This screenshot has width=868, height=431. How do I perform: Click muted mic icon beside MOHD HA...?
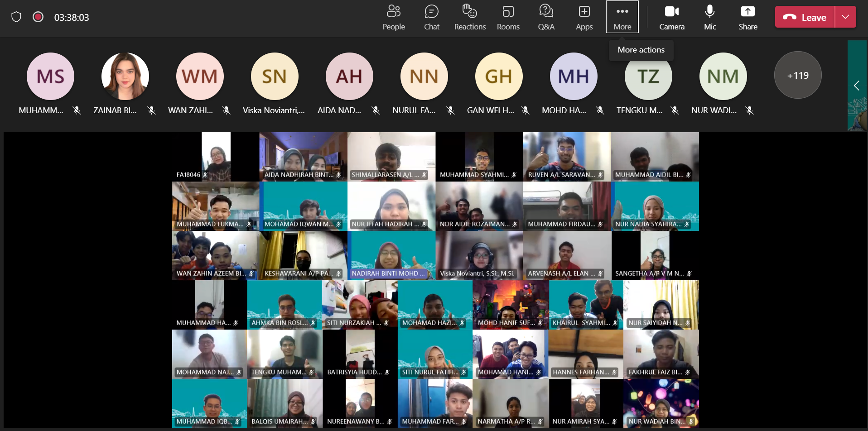coord(600,110)
